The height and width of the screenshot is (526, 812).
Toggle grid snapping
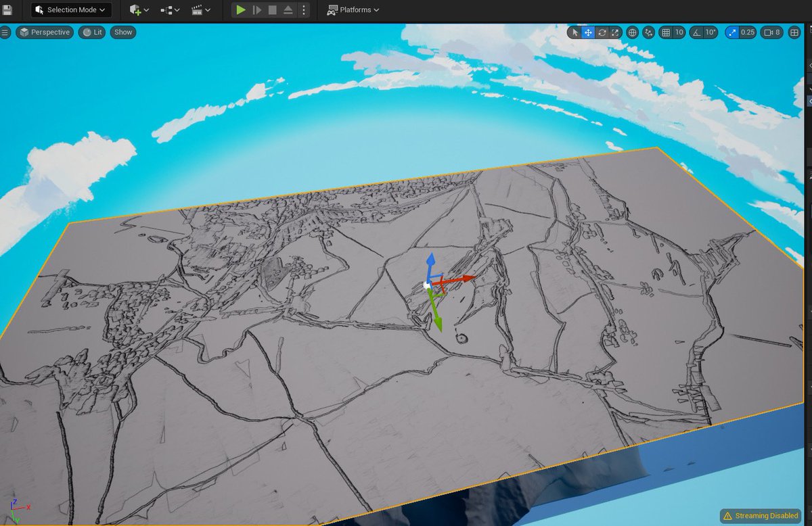666,32
